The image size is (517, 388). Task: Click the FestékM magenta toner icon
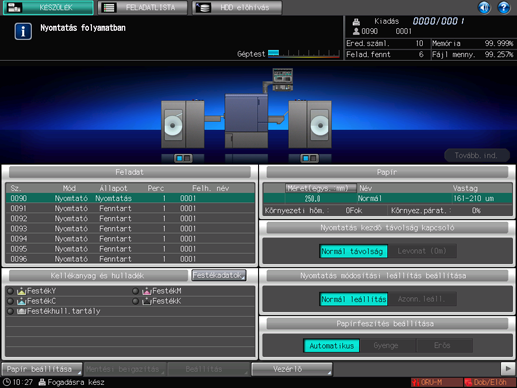147,291
